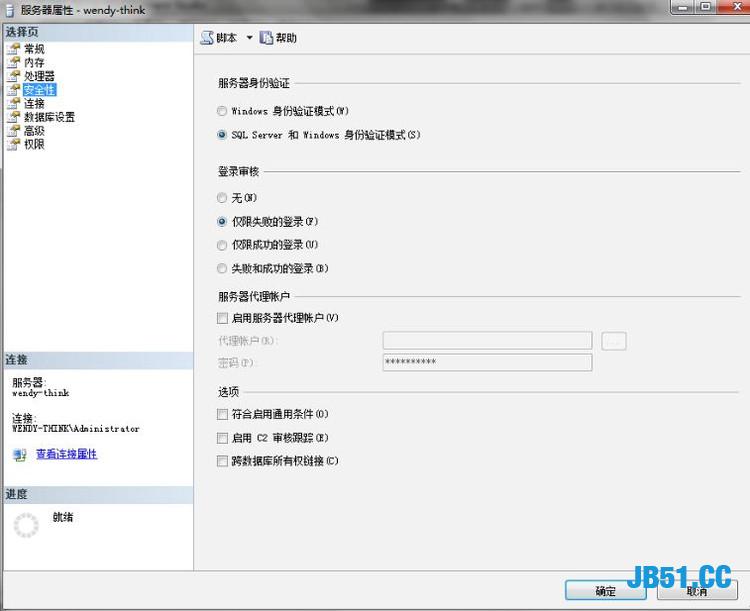Minimize the server properties window
Viewport: 750px width, 611px height.
click(x=683, y=7)
